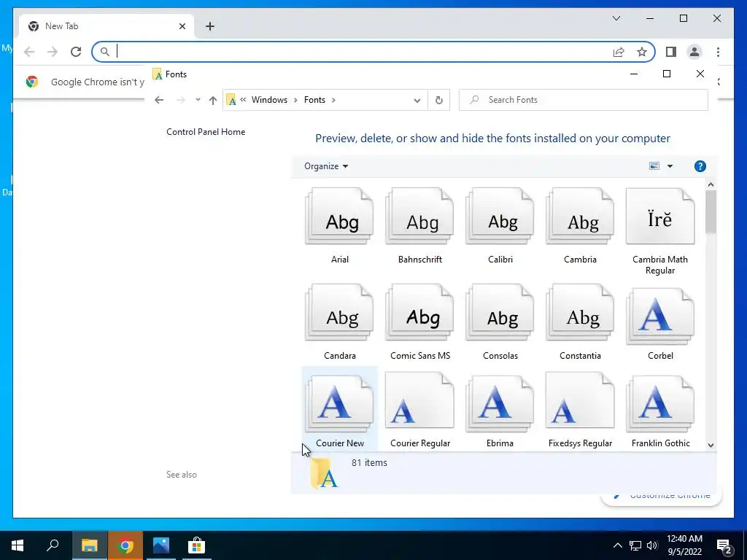Open the Cambria Math Regular font icon
747x560 pixels.
point(659,217)
